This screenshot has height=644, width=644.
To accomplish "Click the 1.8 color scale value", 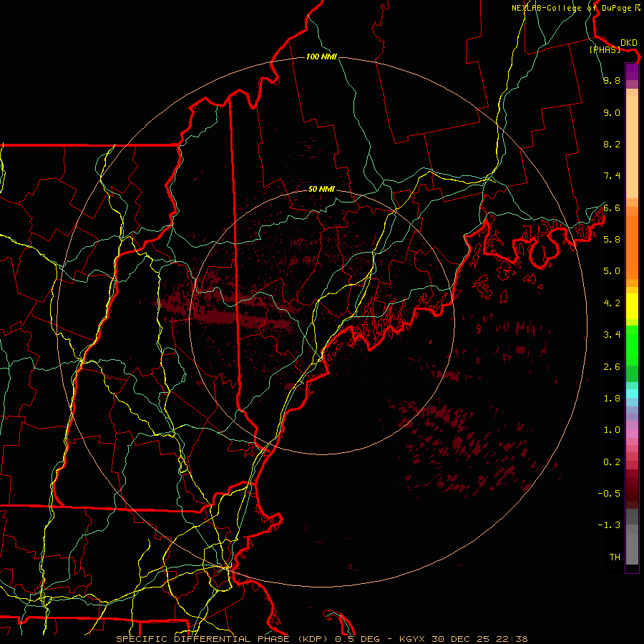I will [x=612, y=399].
